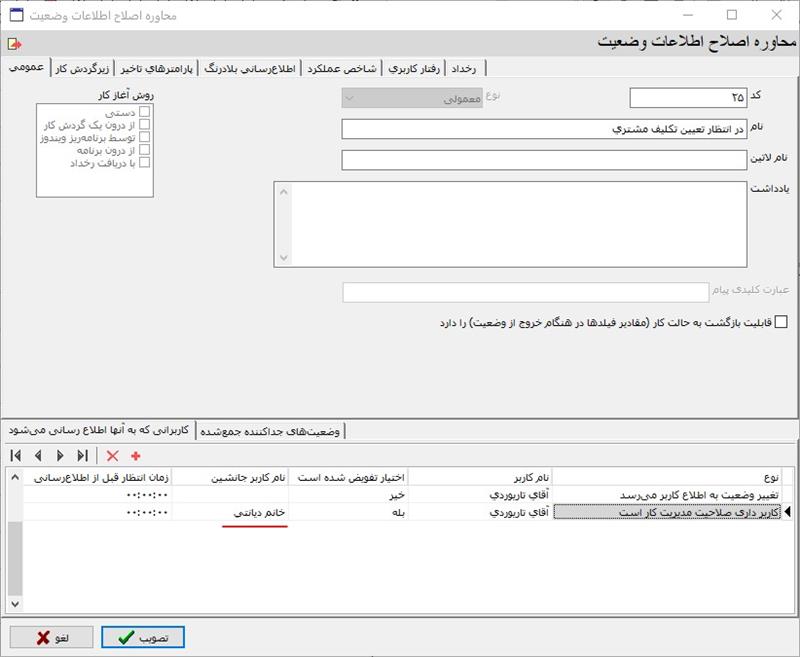This screenshot has height=657, width=800.
Task: Go to previous record in grid navigator
Action: pyautogui.click(x=38, y=455)
